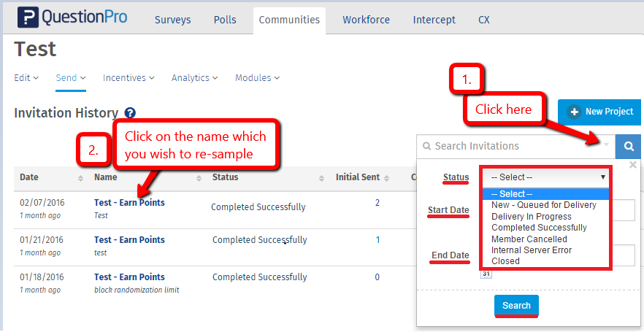Open the 02/07/2016 Test - Earn Points invitation
Viewport: 644px width, 332px height.
click(x=129, y=203)
